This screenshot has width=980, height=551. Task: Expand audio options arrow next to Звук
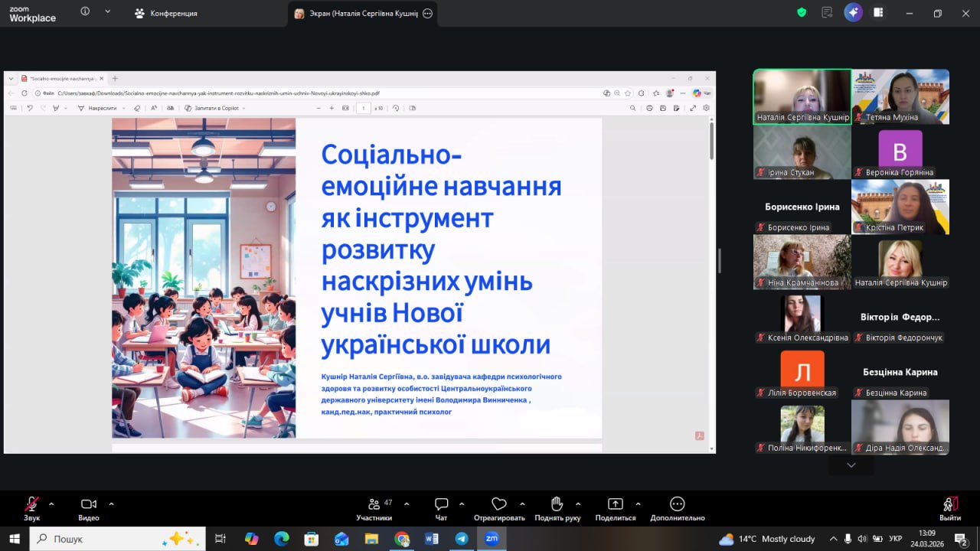pyautogui.click(x=51, y=504)
